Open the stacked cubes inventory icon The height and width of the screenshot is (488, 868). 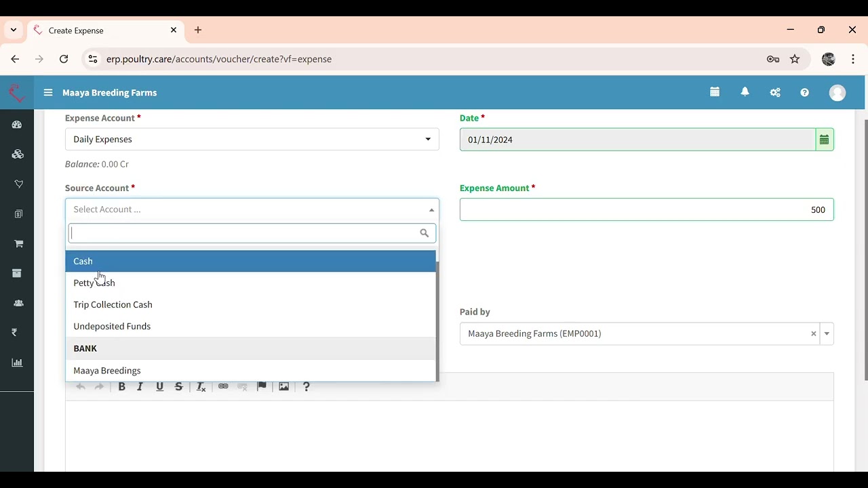(x=18, y=155)
